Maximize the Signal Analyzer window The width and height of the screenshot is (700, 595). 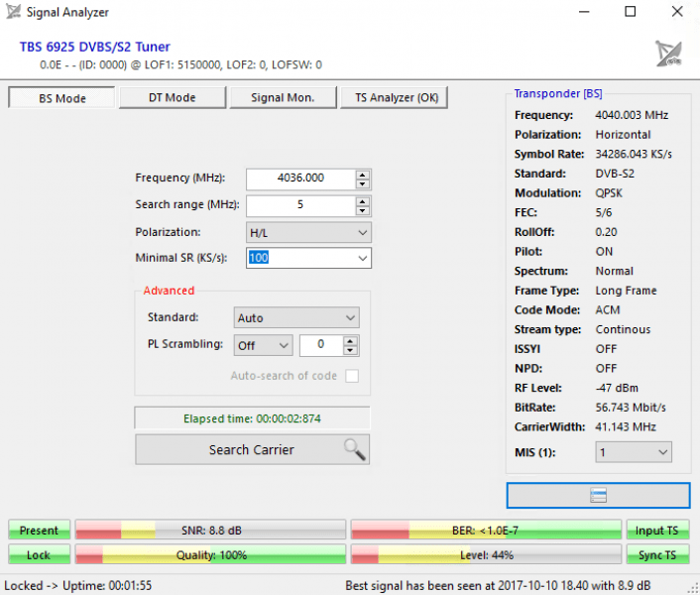[631, 12]
